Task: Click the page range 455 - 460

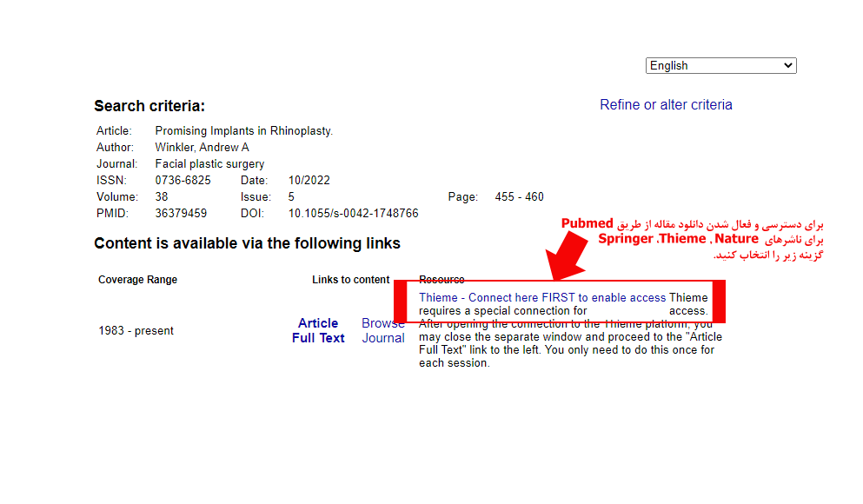Action: click(519, 197)
